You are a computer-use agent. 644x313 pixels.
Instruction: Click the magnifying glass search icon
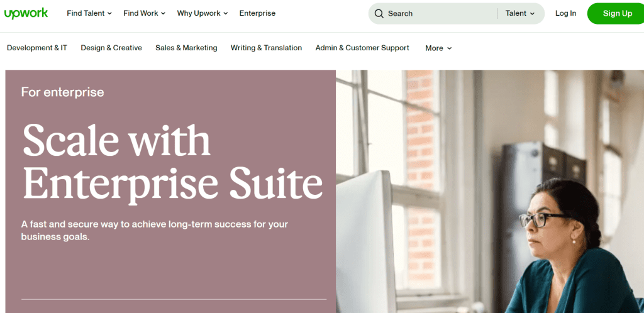[379, 14]
